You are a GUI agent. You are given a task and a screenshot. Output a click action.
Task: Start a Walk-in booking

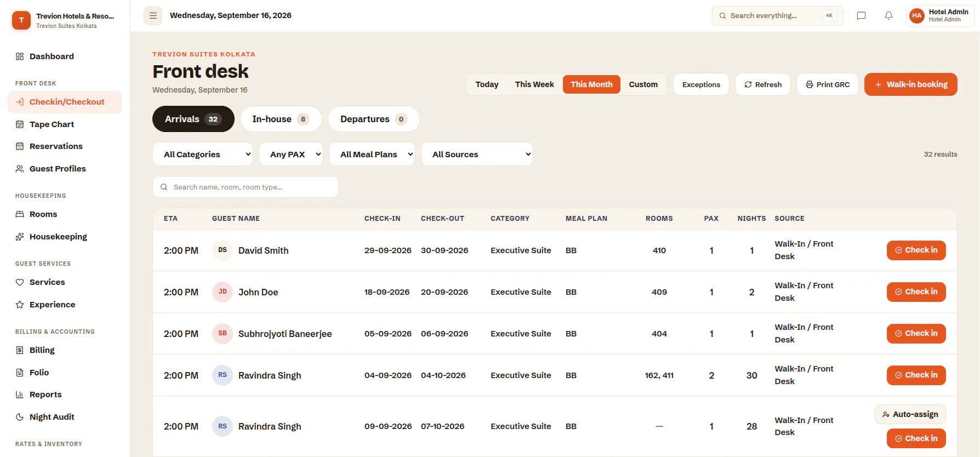(911, 84)
